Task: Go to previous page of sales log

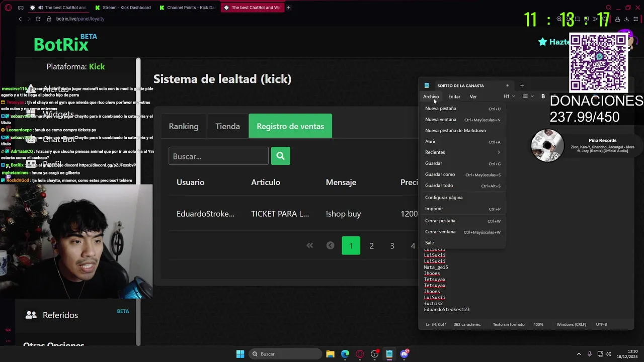Action: [x=330, y=245]
